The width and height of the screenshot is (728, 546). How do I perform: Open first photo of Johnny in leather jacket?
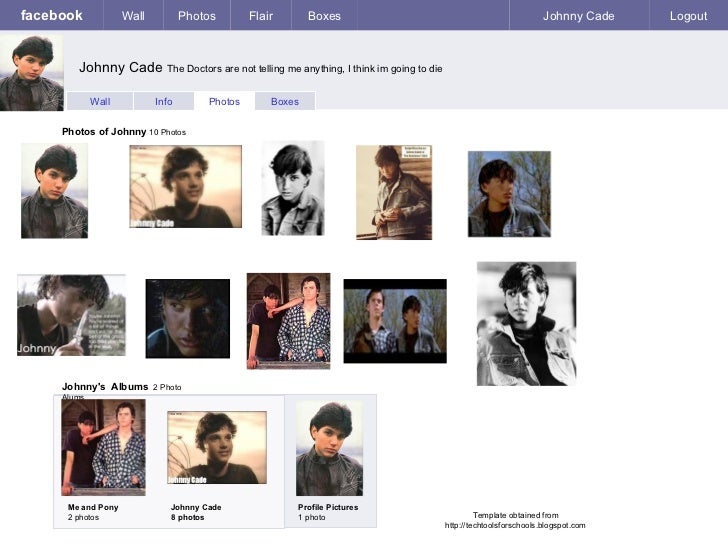pos(54,190)
